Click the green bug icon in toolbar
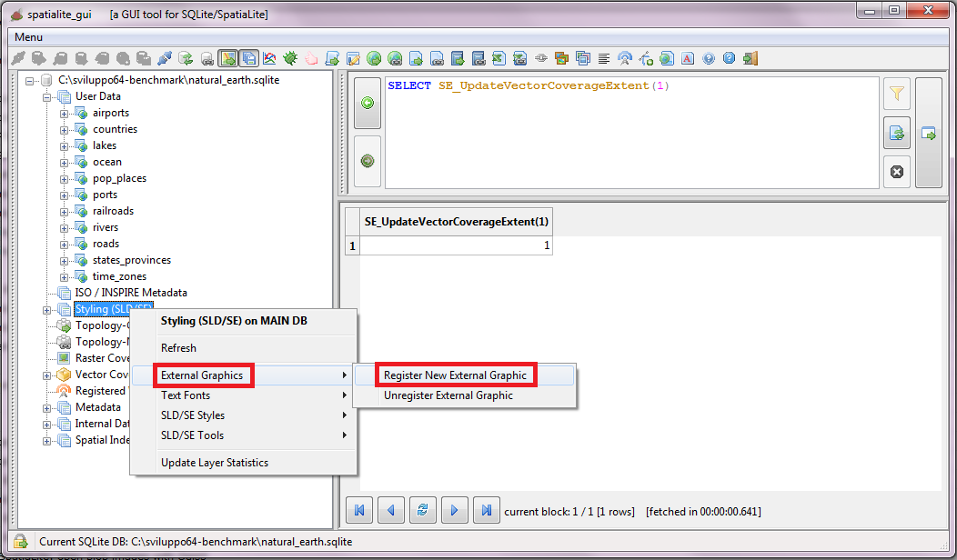The image size is (957, 560). pos(290,58)
